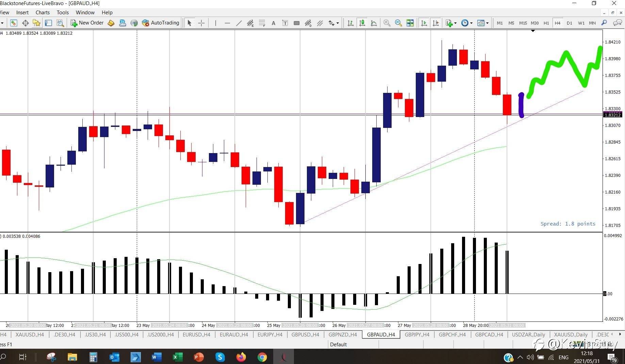Switch to the XAUUSD.,H4 chart tab
Viewport: 625px width, 364px height.
(30, 335)
